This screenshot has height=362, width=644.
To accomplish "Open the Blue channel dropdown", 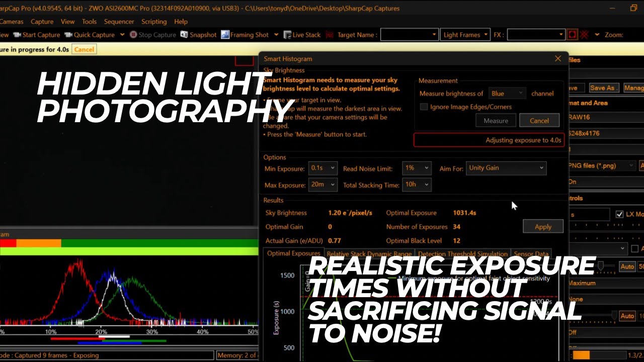I will pyautogui.click(x=508, y=94).
